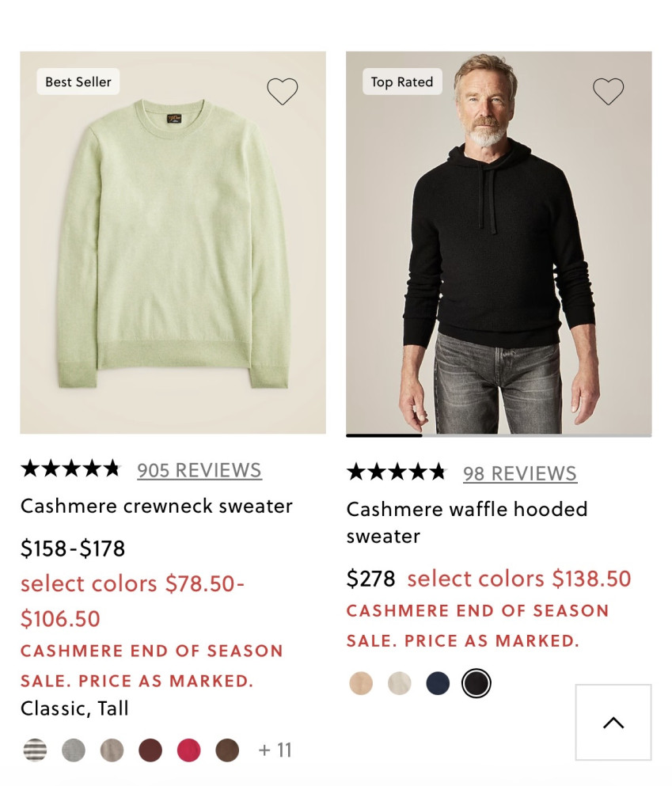Pick the bright red crewneck color swatch
The image size is (672, 786).
(188, 750)
